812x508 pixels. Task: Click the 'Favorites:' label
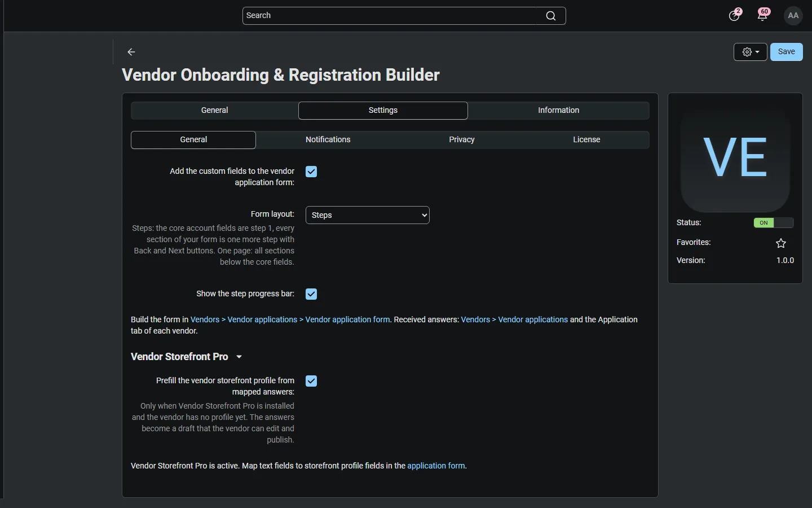[694, 243]
